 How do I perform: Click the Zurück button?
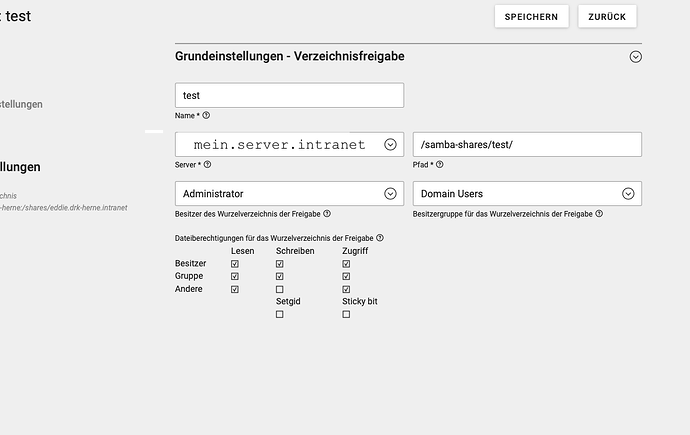pos(607,16)
